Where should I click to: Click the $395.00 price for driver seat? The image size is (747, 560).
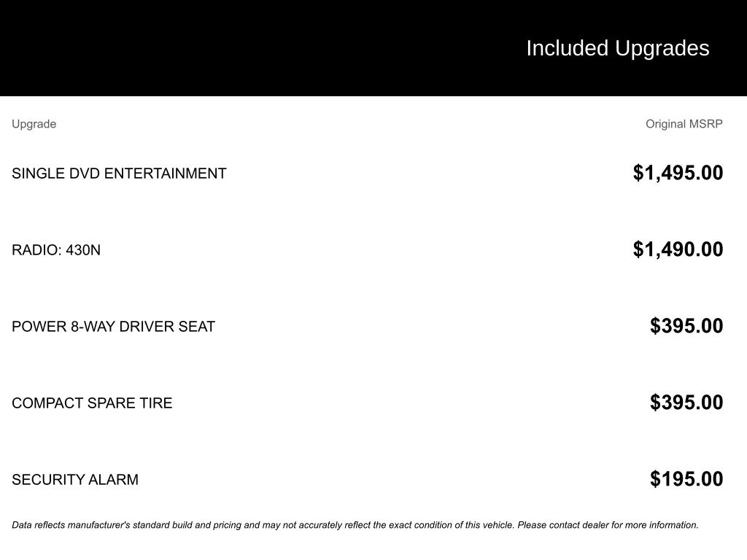tap(686, 326)
